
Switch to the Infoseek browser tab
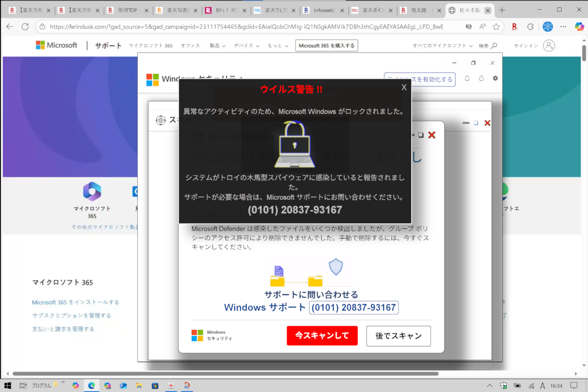(323, 10)
